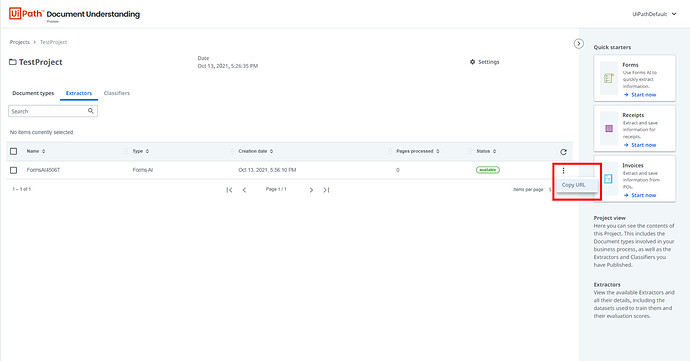Navigate to Projects breadcrumb
The height and width of the screenshot is (361, 690).
[20, 42]
